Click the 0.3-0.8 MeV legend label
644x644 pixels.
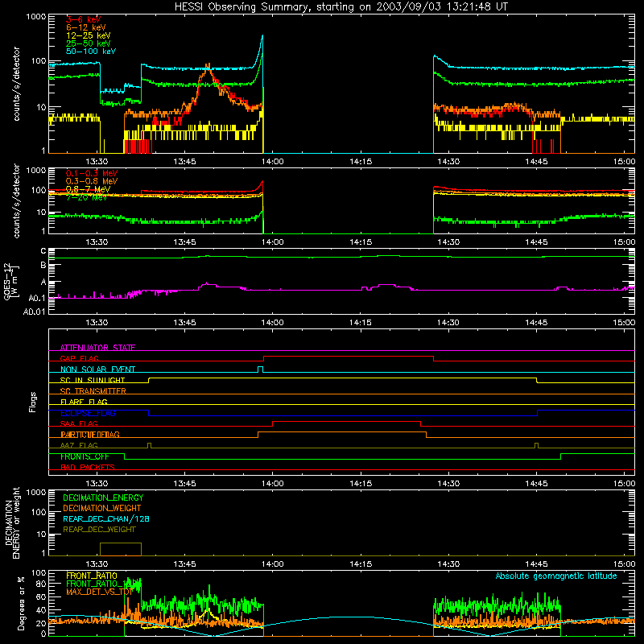[x=92, y=181]
